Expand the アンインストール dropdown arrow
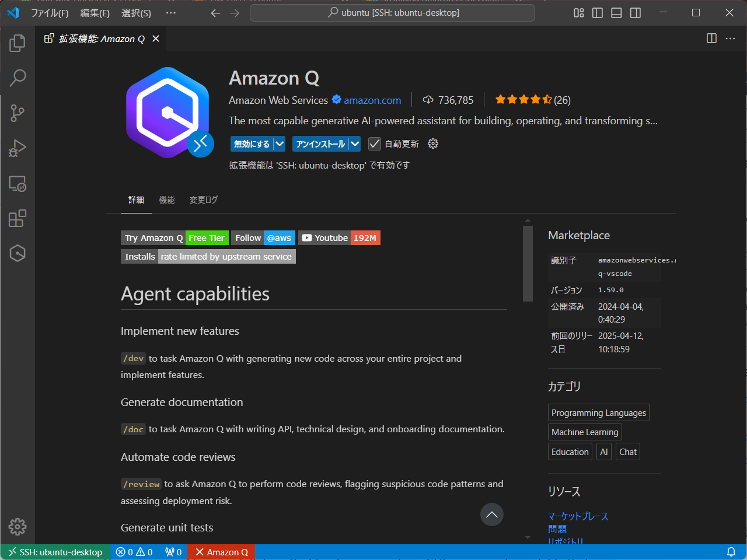 (x=355, y=143)
